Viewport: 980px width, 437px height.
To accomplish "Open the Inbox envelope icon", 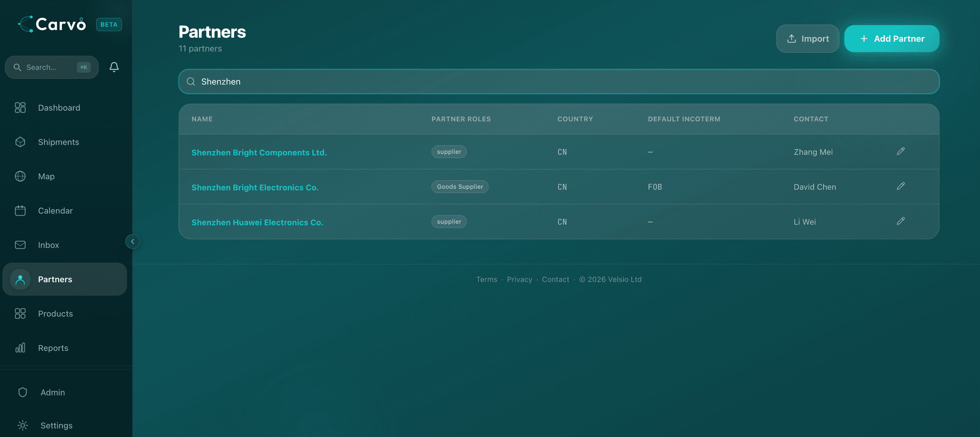I will [x=21, y=245].
